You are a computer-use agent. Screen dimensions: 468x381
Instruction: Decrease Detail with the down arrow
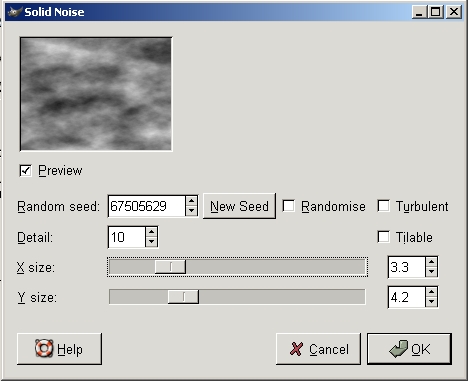tap(152, 242)
